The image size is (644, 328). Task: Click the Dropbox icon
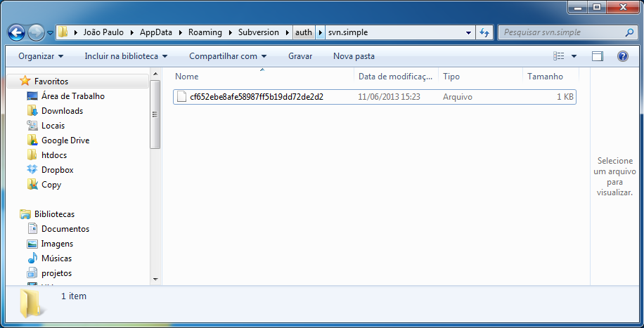click(x=32, y=169)
